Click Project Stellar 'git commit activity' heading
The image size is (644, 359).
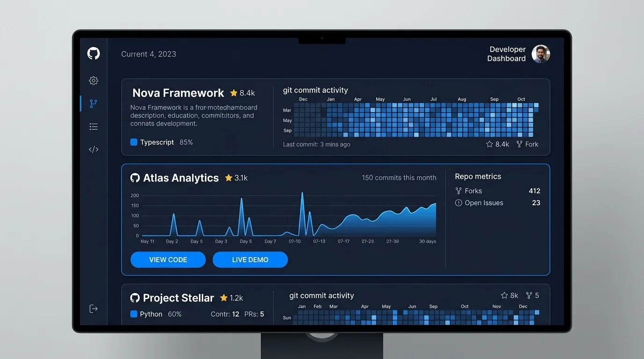[x=322, y=295]
